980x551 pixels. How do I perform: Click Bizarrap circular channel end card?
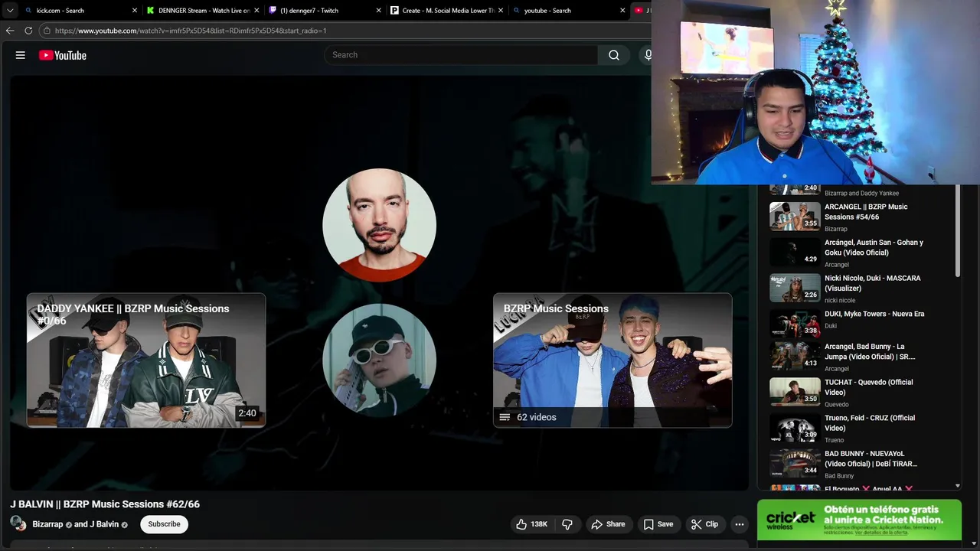(380, 360)
